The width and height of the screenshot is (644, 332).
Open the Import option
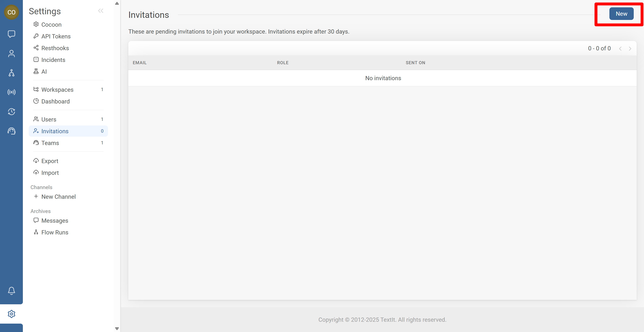[50, 173]
